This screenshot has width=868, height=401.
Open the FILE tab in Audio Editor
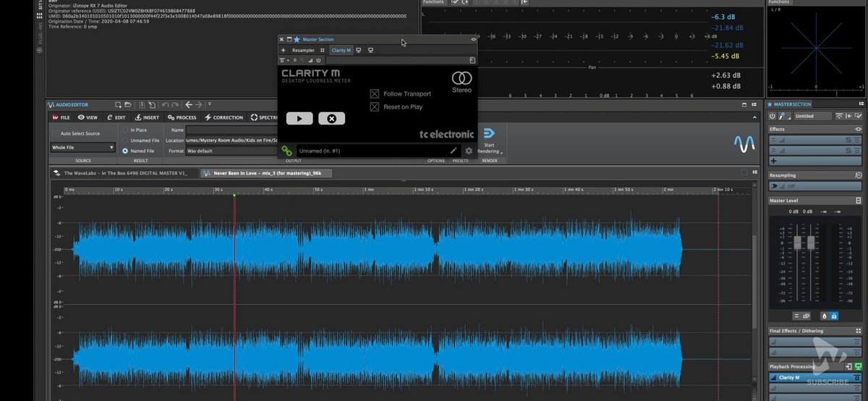(61, 117)
